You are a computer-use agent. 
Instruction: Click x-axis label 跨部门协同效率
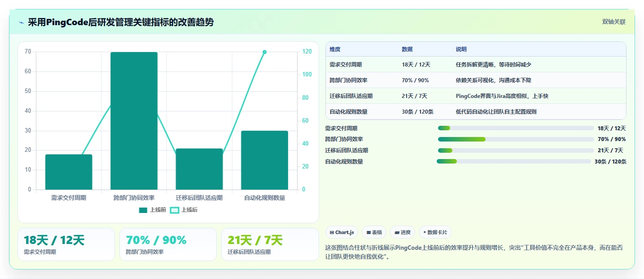[x=134, y=198]
